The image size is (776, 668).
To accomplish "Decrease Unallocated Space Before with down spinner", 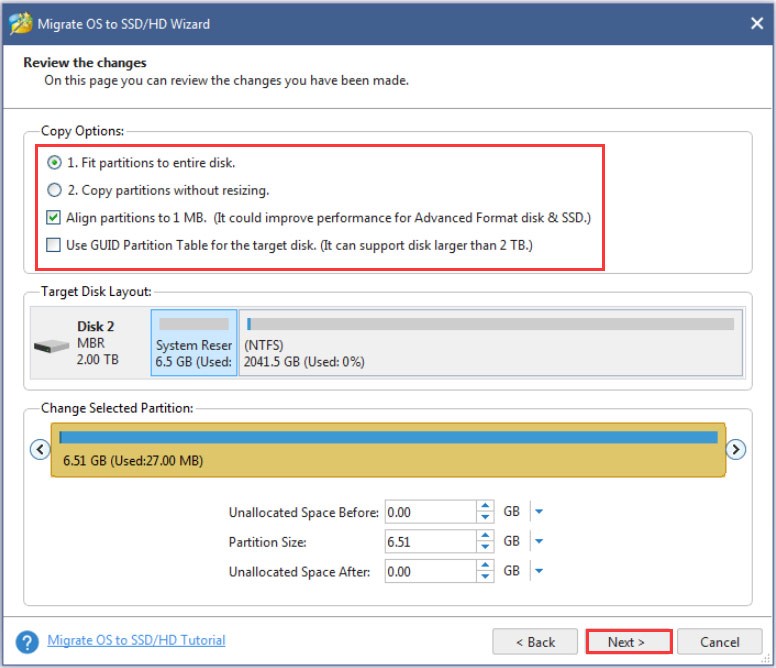I will 485,517.
